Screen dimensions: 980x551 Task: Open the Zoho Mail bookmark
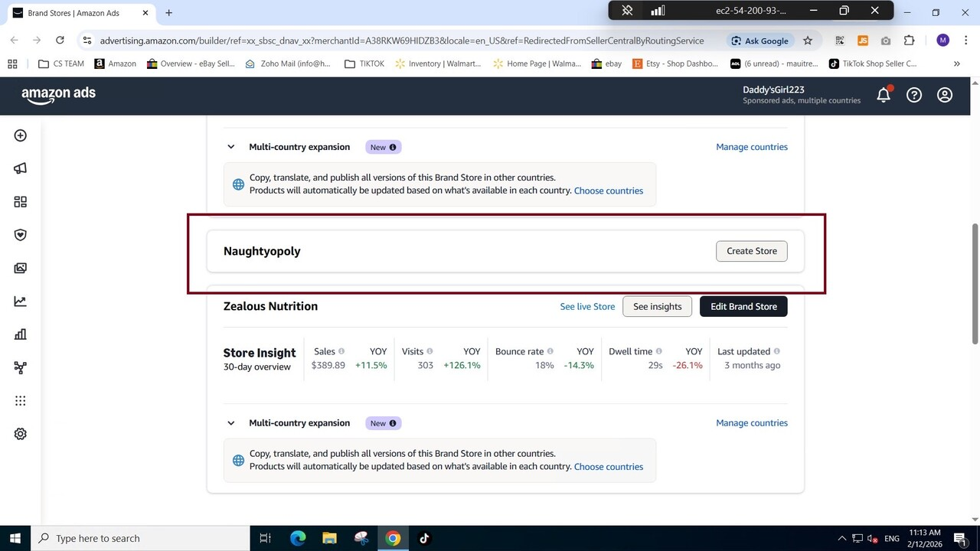288,64
